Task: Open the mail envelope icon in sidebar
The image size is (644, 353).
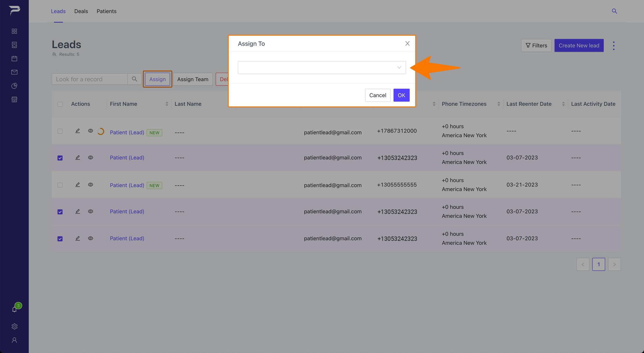Action: pyautogui.click(x=14, y=72)
